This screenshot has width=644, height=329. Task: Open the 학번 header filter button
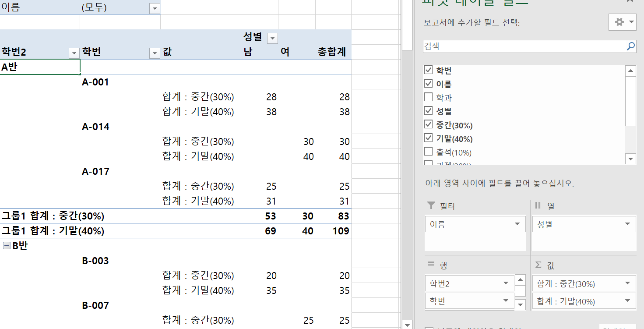pos(154,53)
